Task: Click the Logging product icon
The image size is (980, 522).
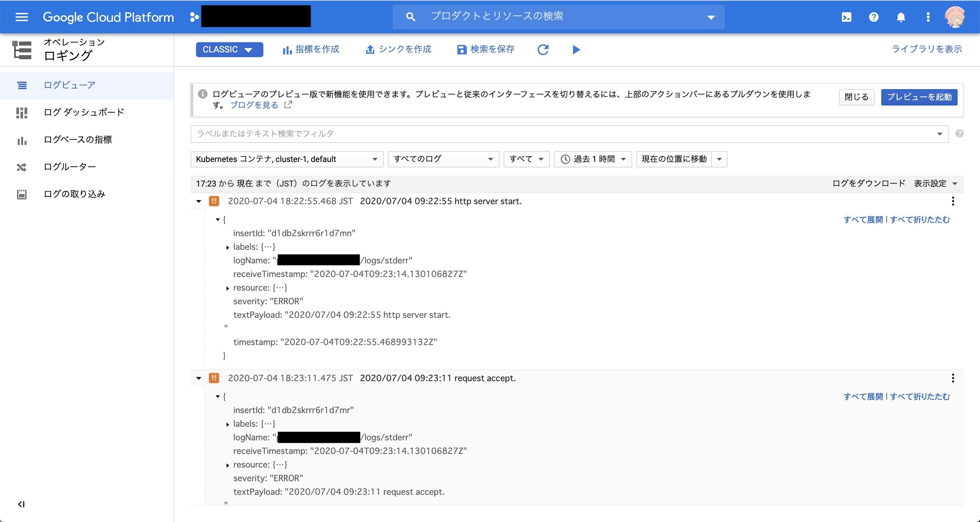Action: (x=22, y=50)
